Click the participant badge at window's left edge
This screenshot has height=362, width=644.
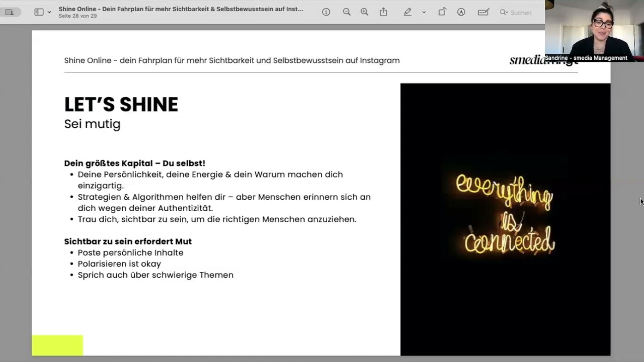10,12
